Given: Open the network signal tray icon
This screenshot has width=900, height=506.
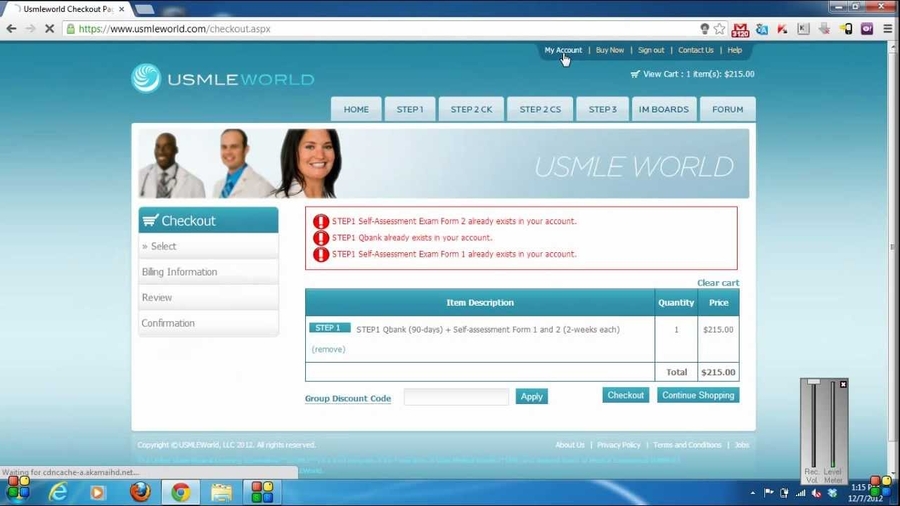Looking at the screenshot, I should click(800, 493).
